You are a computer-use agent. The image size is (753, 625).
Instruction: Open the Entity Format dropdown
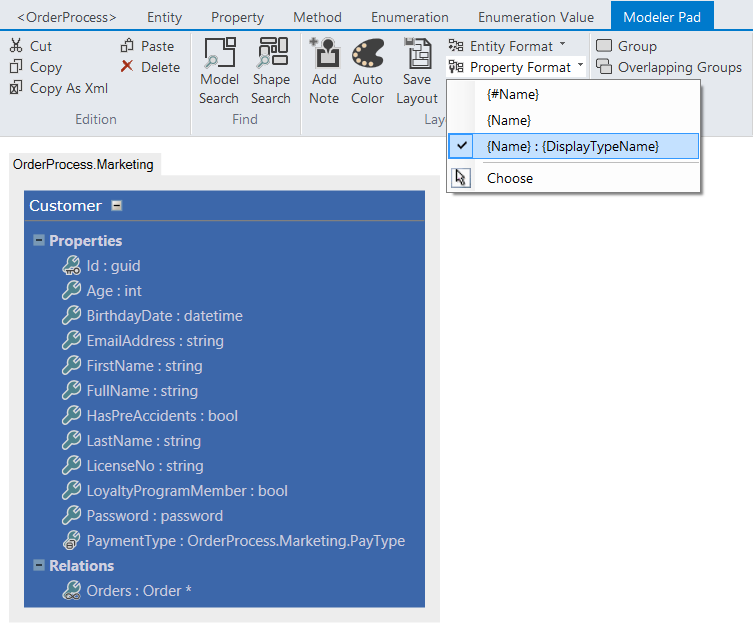coord(508,46)
